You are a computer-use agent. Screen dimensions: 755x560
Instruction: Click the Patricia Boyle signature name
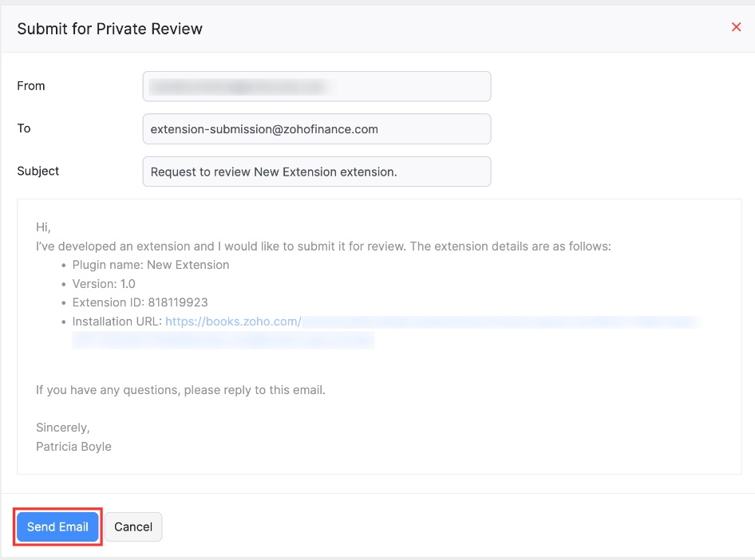click(x=73, y=447)
